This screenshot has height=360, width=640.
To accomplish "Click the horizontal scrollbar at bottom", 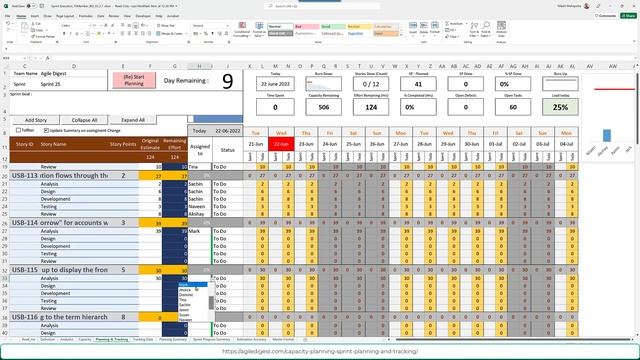I will pos(513,339).
